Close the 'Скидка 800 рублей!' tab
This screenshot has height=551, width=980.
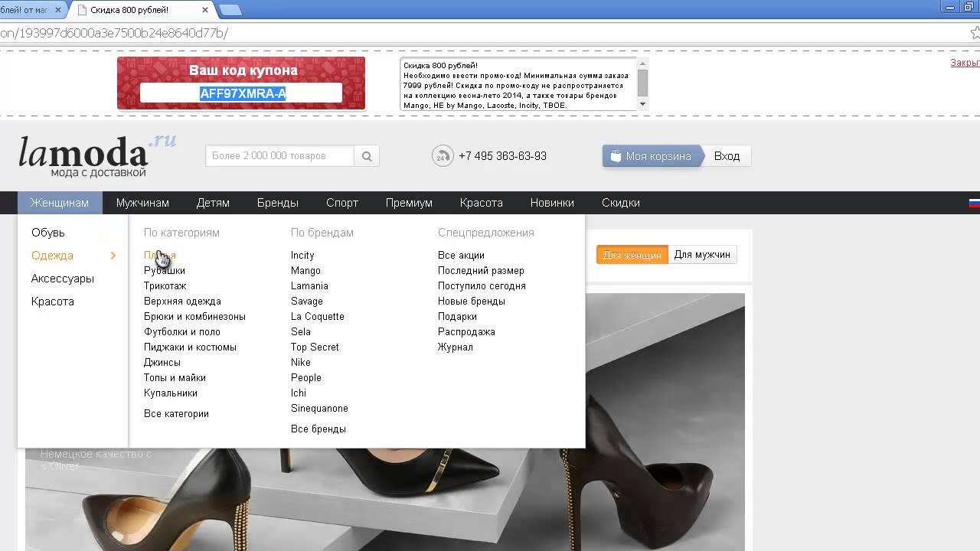[205, 10]
